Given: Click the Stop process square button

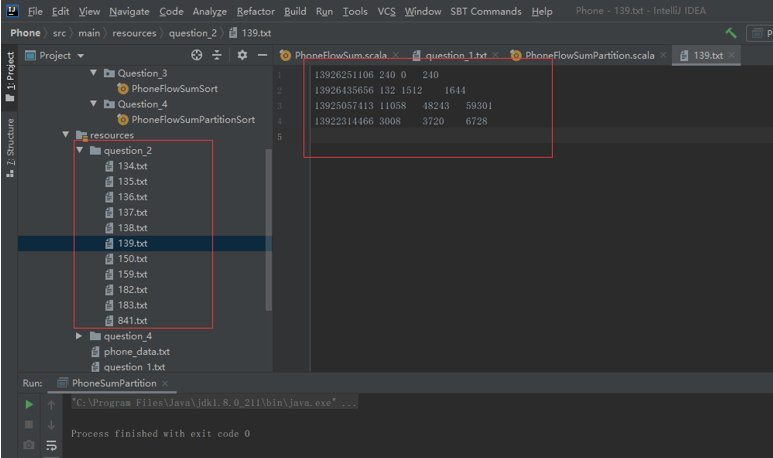Looking at the screenshot, I should click(29, 424).
